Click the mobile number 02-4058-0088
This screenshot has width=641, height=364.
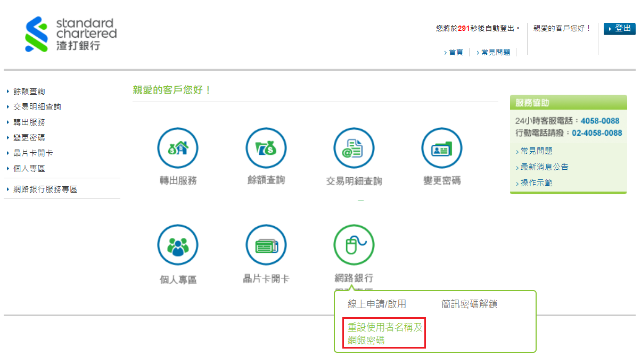coord(597,133)
